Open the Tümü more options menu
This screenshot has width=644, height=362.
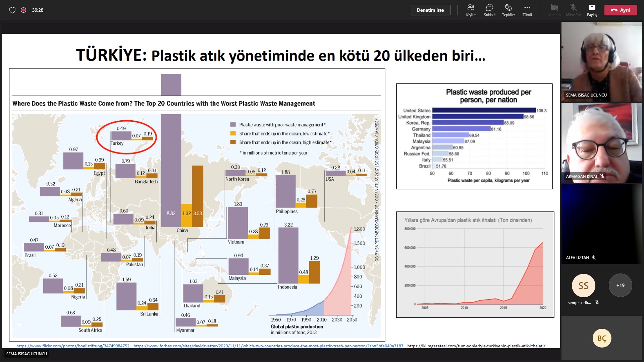527,10
